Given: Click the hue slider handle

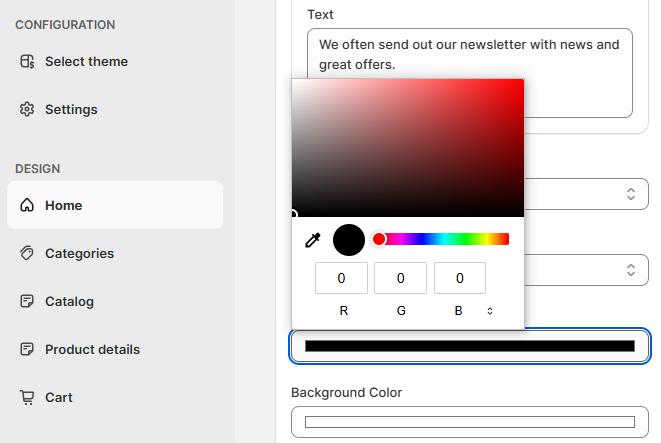Looking at the screenshot, I should coord(379,239).
